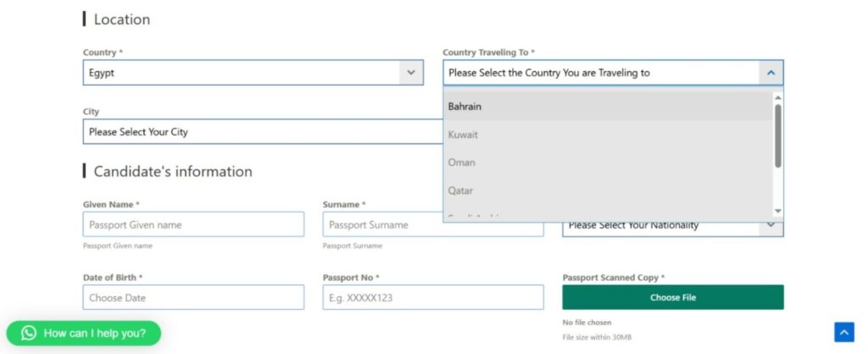Click the dropdown list scrollbar thumb
Screen dimensions: 868x354
tap(778, 136)
